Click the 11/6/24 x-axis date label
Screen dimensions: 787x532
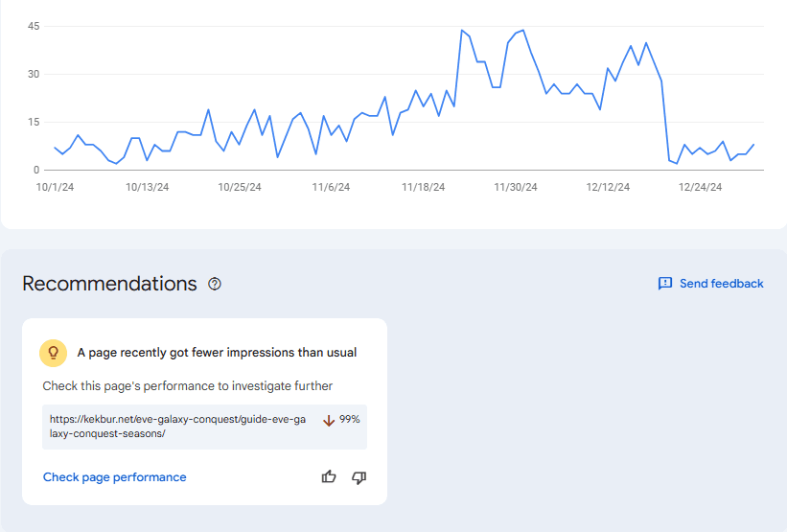[331, 188]
